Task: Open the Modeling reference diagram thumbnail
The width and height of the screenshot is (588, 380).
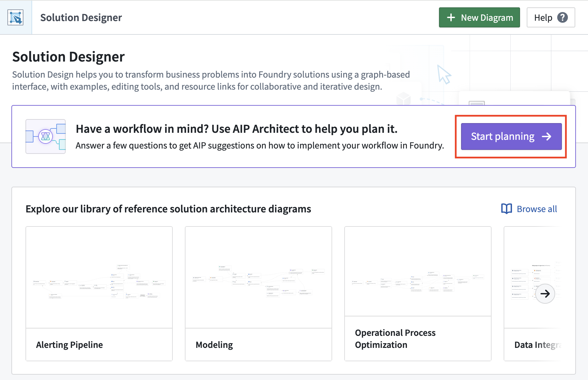Action: coord(259,277)
